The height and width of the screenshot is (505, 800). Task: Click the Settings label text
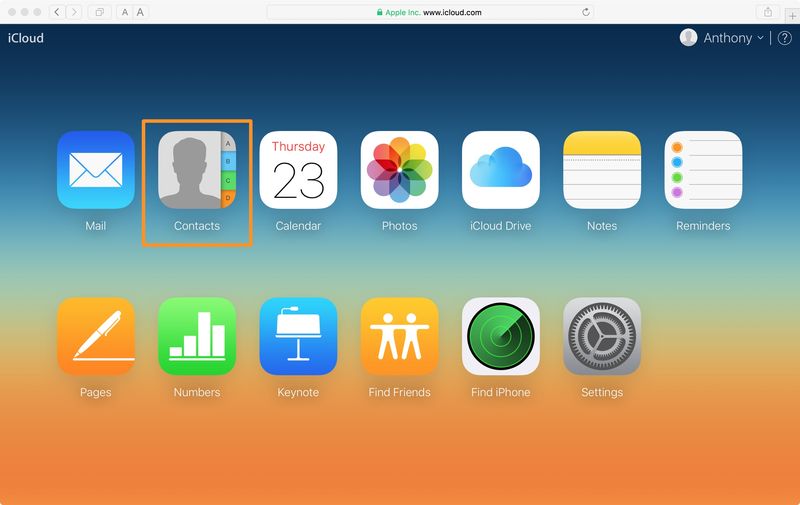602,392
